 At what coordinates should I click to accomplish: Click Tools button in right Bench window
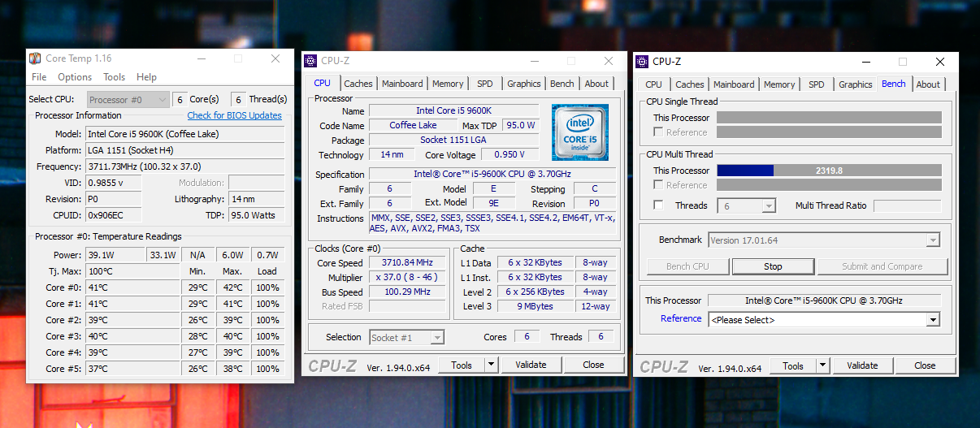point(793,366)
